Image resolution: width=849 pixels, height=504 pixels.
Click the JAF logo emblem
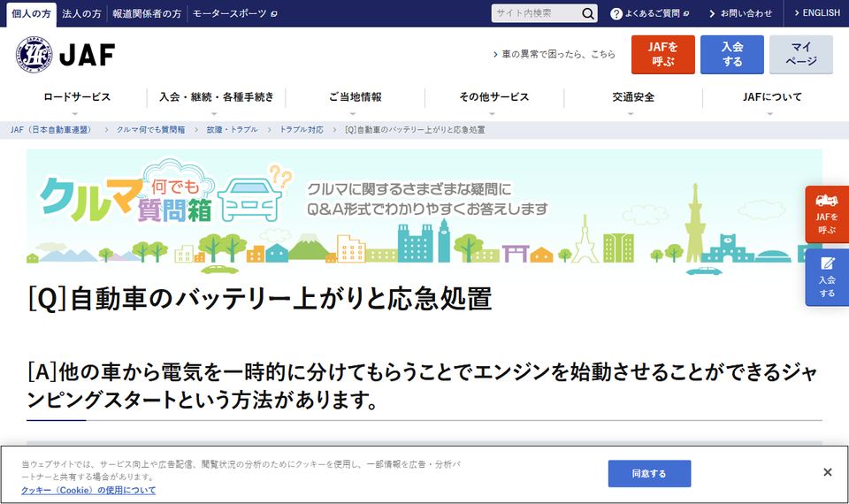[34, 55]
